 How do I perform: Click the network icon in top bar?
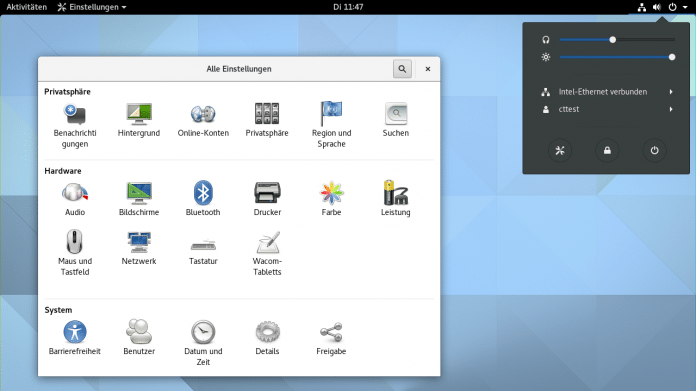(x=642, y=7)
